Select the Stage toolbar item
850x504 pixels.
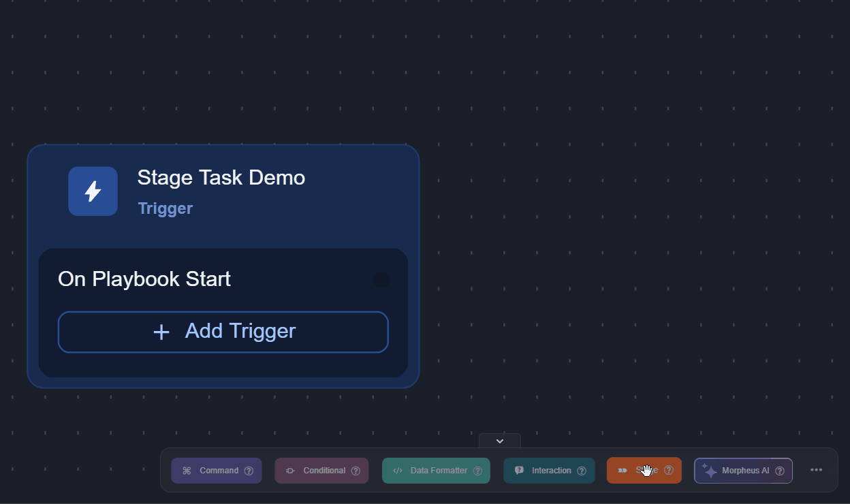coord(644,470)
